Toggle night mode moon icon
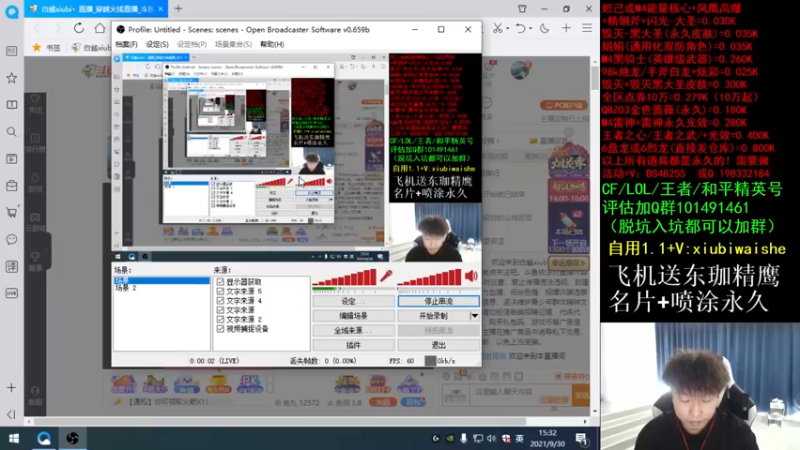 point(544,28)
